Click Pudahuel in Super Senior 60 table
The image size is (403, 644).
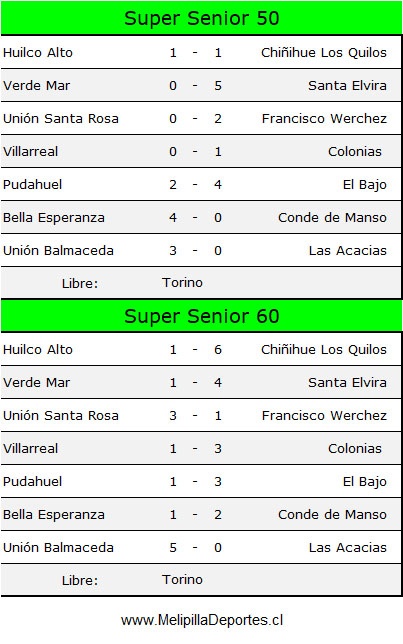point(32,481)
